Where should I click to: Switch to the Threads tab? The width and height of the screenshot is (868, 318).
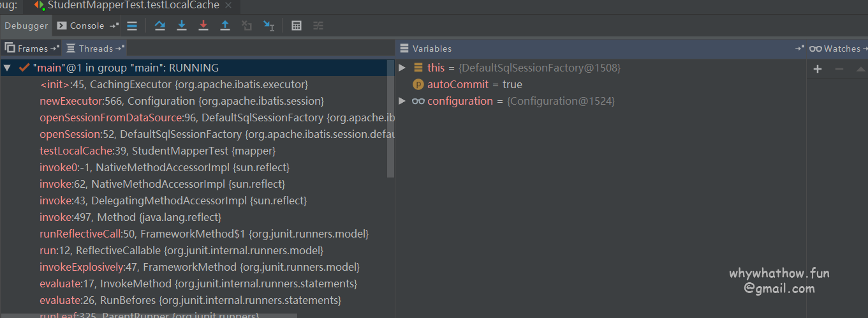[x=96, y=49]
